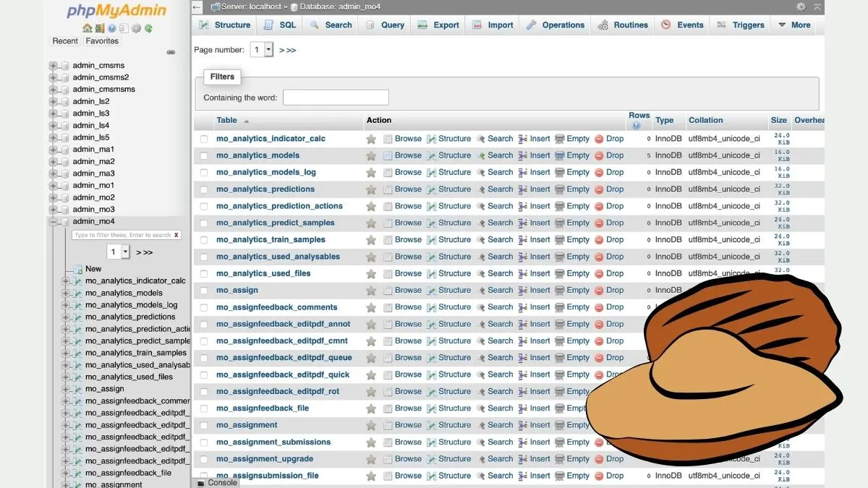
Task: Click the admin_mo3 database cylinder icon
Action: pos(65,210)
